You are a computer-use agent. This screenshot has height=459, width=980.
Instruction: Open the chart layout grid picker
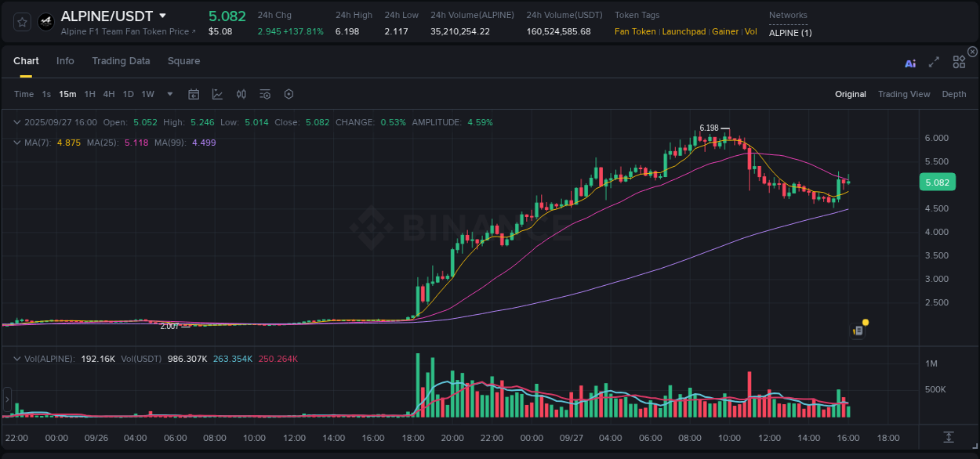coord(958,63)
